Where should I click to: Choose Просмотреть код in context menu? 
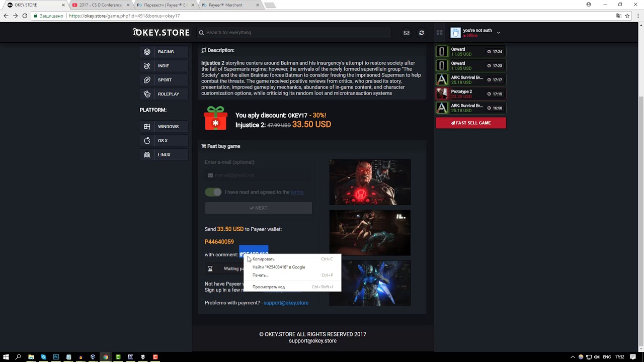pyautogui.click(x=292, y=287)
